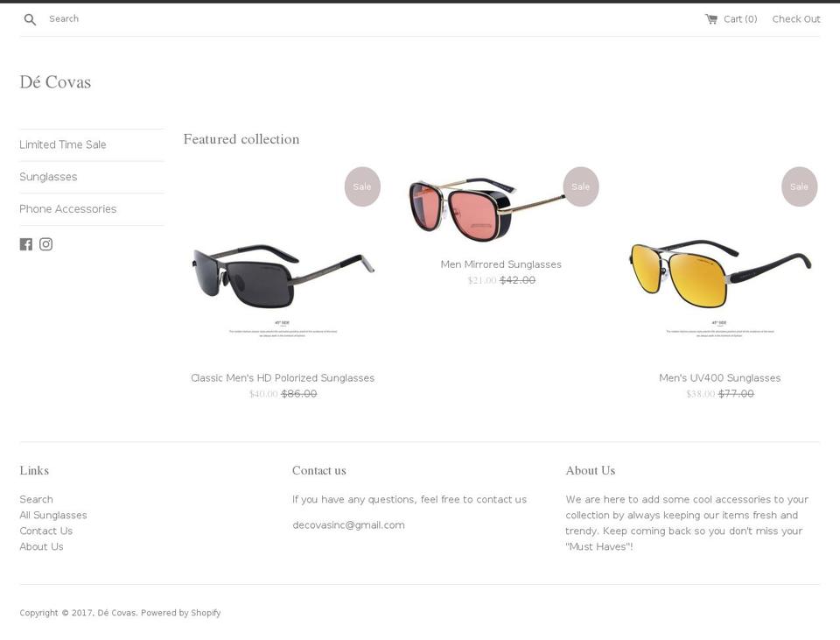
Task: Open Cart (0) link
Action: pos(731,19)
